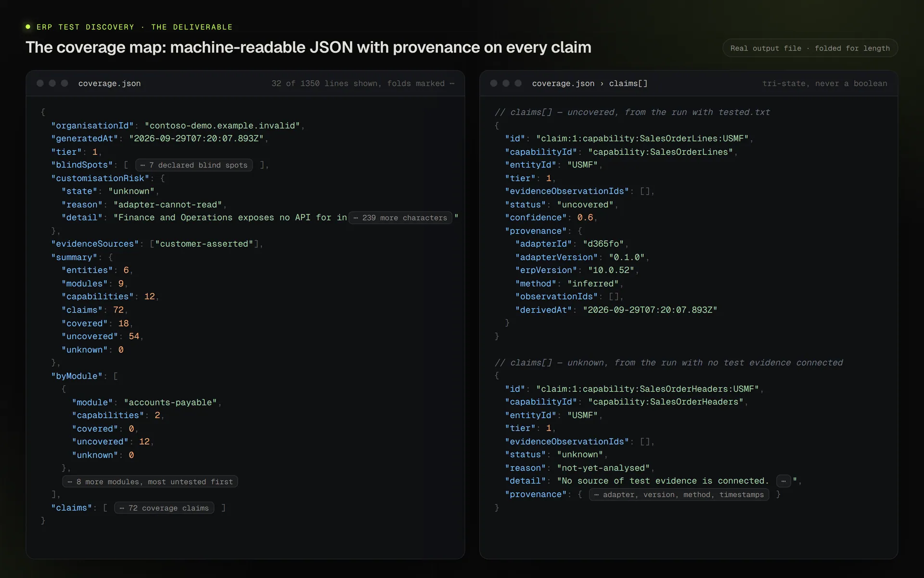Click the 'customisationRisk' key

[x=100, y=178]
